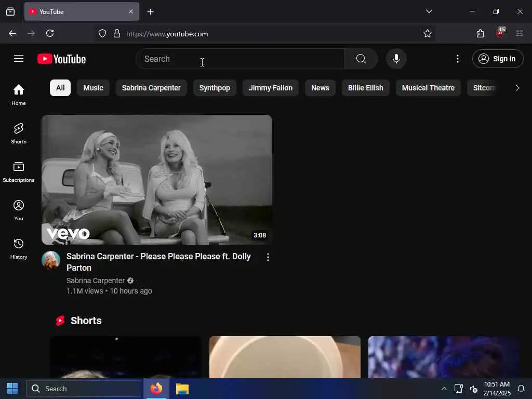Go to Home in the sidebar

19,95
